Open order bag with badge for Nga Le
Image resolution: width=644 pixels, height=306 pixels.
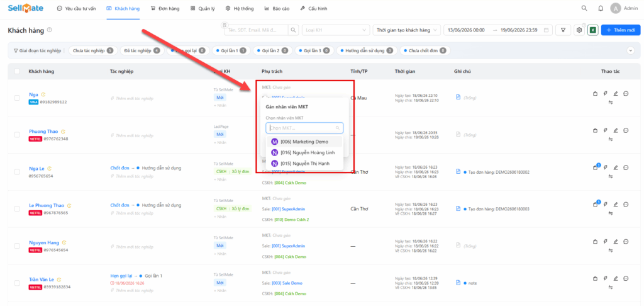596,167
